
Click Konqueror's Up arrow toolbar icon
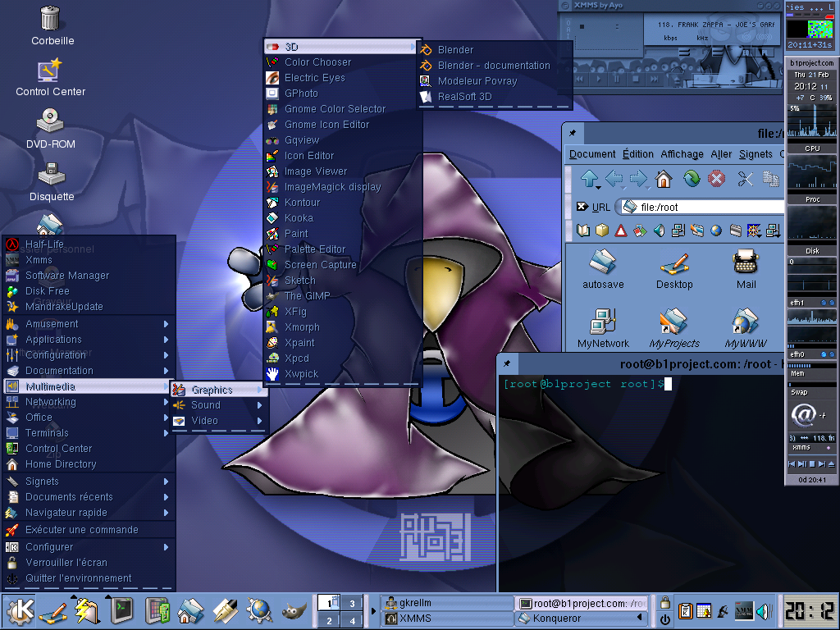pos(590,179)
